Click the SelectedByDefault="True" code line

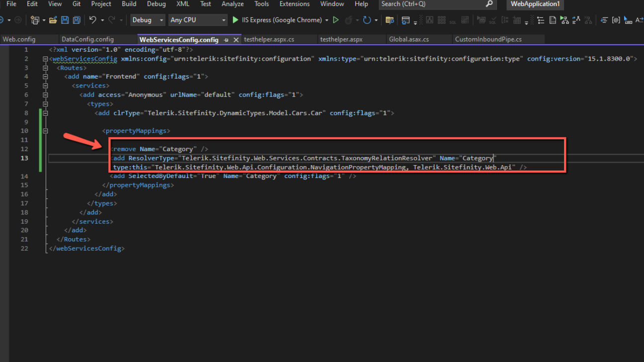[233, 176]
